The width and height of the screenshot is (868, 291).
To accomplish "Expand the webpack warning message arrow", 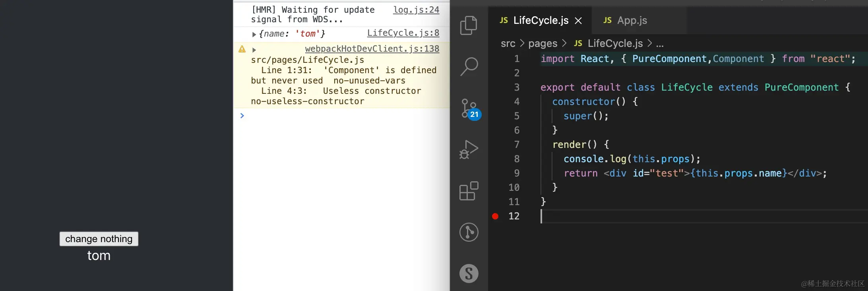I will coord(254,50).
